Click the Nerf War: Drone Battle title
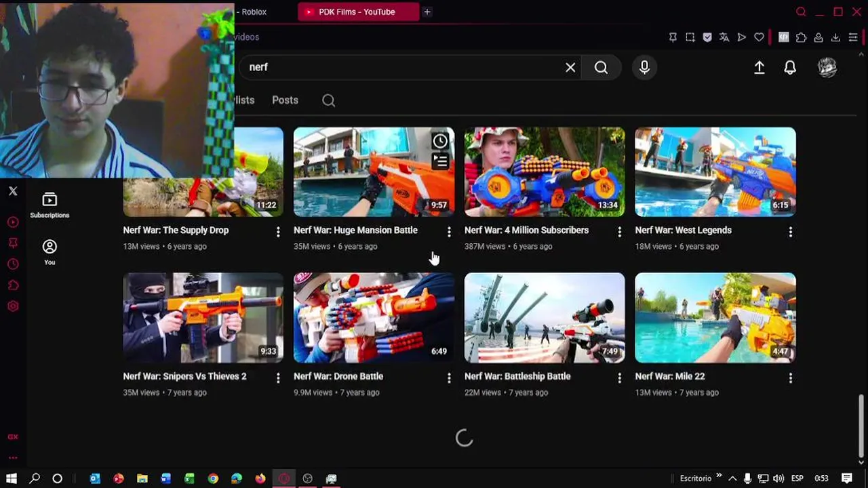Image resolution: width=868 pixels, height=488 pixels. [338, 376]
